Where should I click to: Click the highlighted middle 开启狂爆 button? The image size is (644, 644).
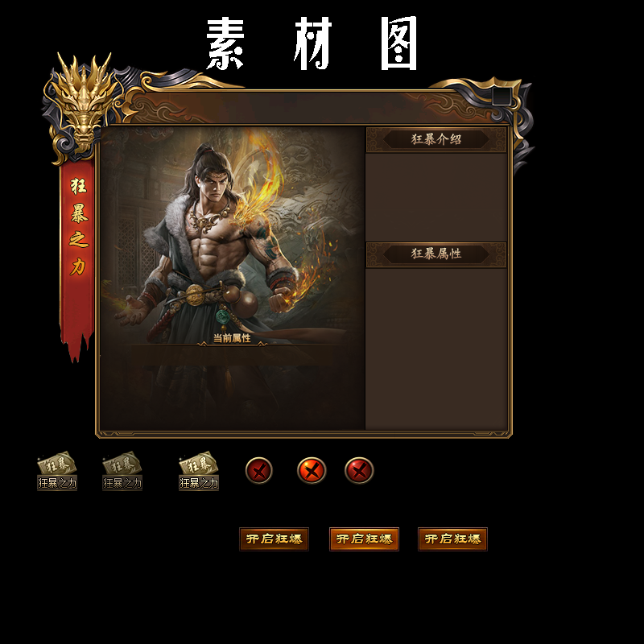point(364,539)
